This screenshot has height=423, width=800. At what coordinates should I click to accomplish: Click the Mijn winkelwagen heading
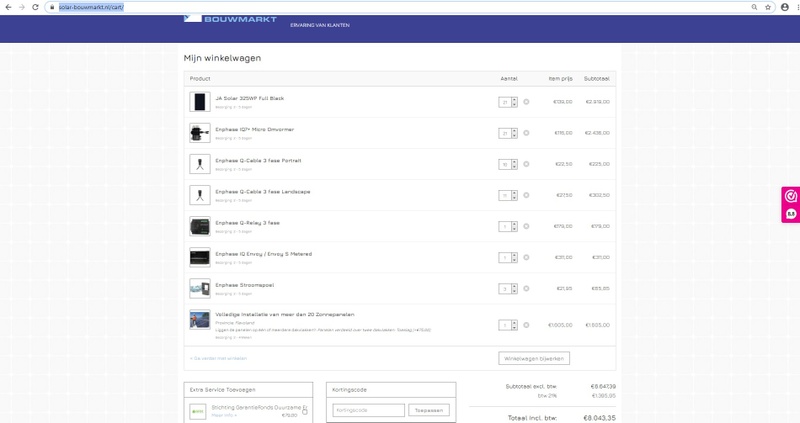click(222, 58)
